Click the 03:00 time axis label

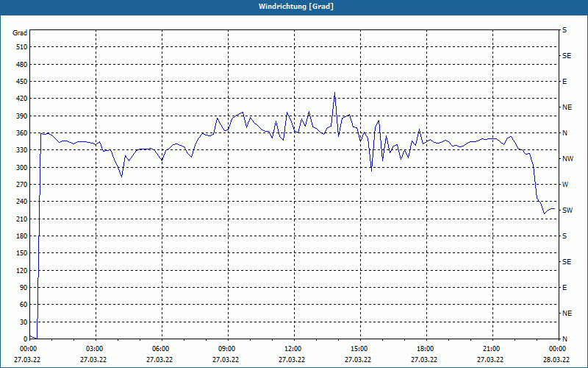click(96, 349)
